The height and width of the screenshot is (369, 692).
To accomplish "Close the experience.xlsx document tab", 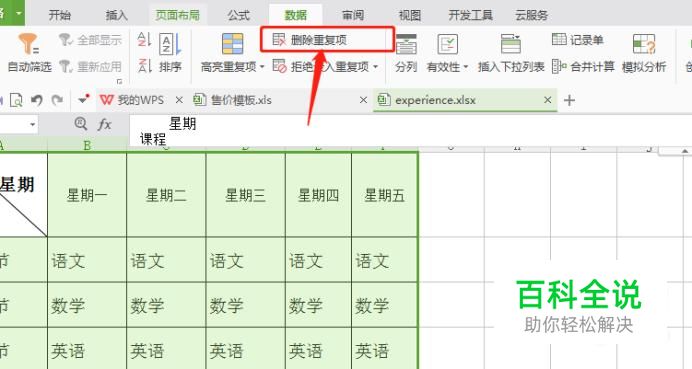I will 548,100.
